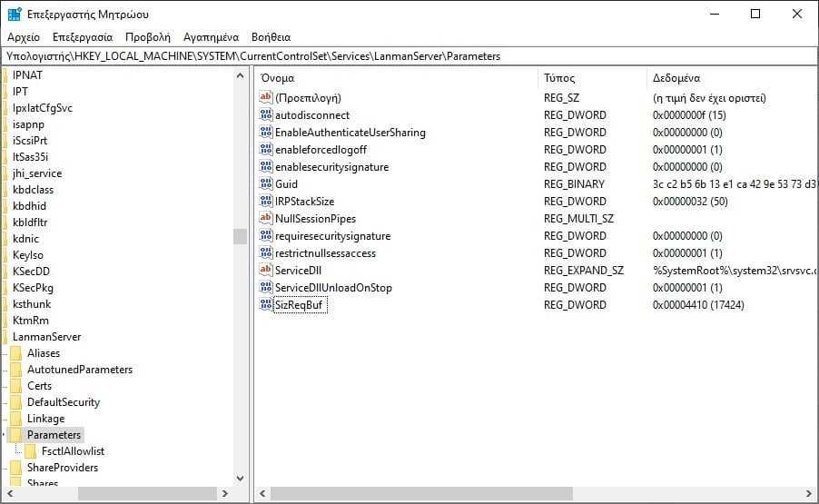The height and width of the screenshot is (504, 819).
Task: Select the NullSessionPipes value name
Action: [x=315, y=218]
